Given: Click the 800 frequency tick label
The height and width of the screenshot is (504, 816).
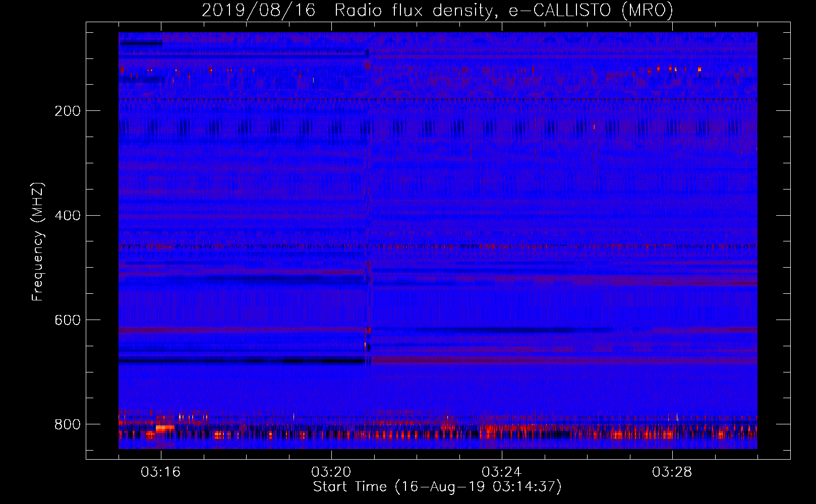Looking at the screenshot, I should 68,425.
